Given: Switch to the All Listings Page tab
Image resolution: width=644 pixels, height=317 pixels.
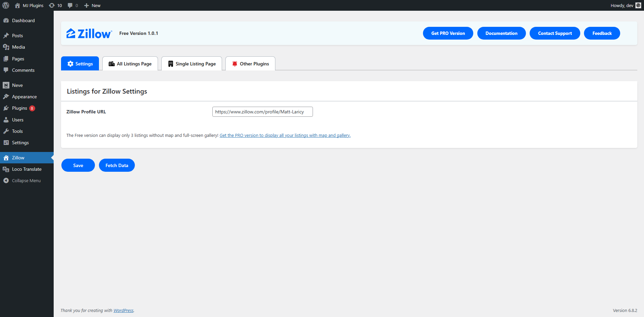Looking at the screenshot, I should [x=130, y=64].
